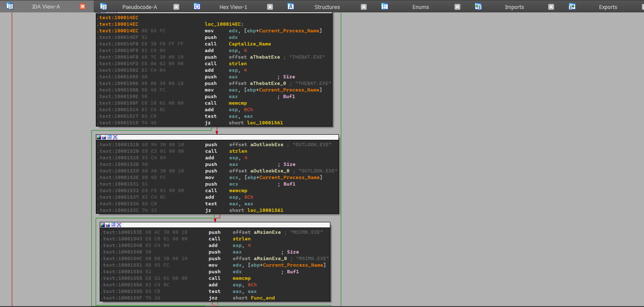
Task: Close the Structures tab
Action: [x=363, y=7]
